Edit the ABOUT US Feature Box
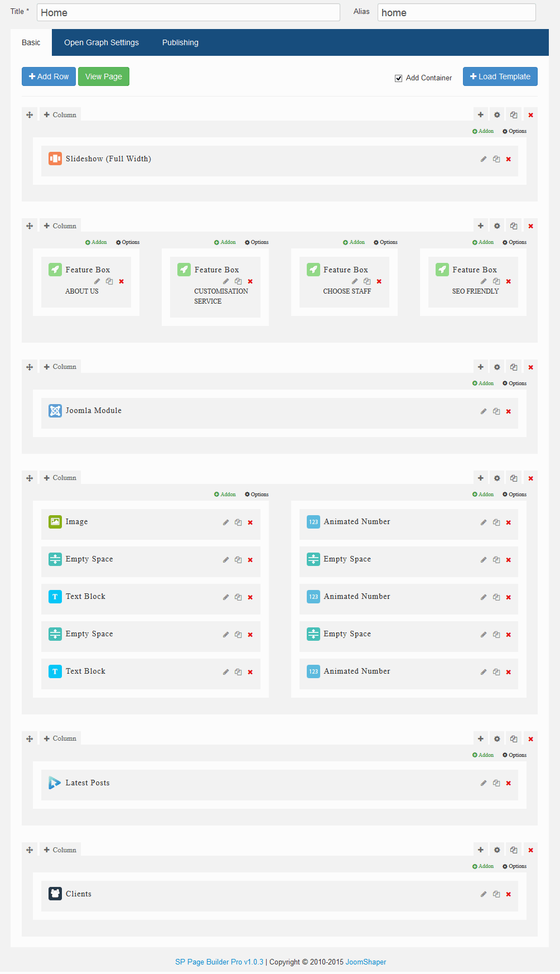Screen dimensions: 560x974 [97, 281]
